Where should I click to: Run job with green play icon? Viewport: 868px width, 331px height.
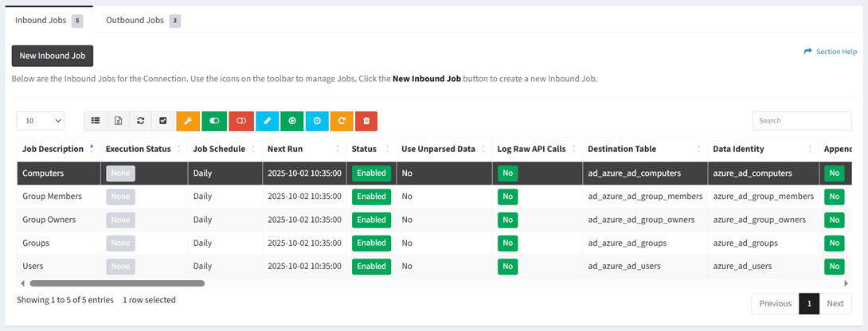[292, 121]
